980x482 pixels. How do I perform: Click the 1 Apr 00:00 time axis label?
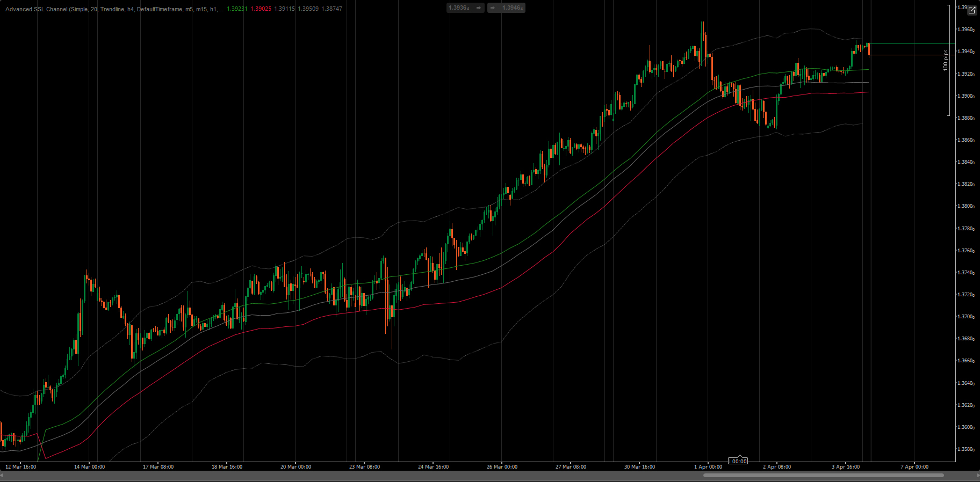708,467
